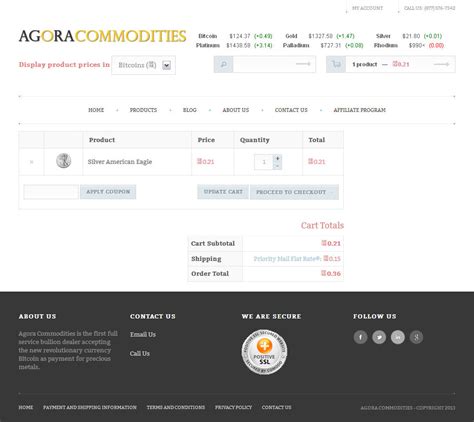474x422 pixels.
Task: Focus the coupon code input field
Action: (51, 192)
